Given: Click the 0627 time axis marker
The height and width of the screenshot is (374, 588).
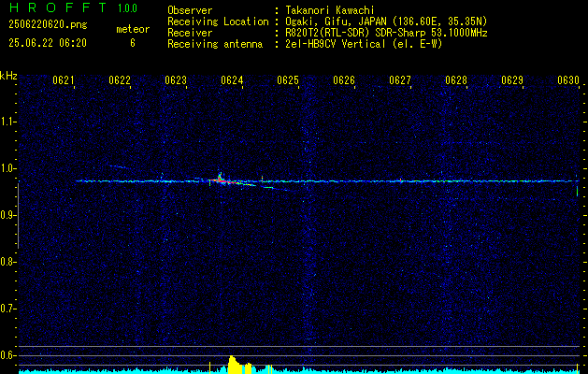Looking at the screenshot, I should (400, 80).
